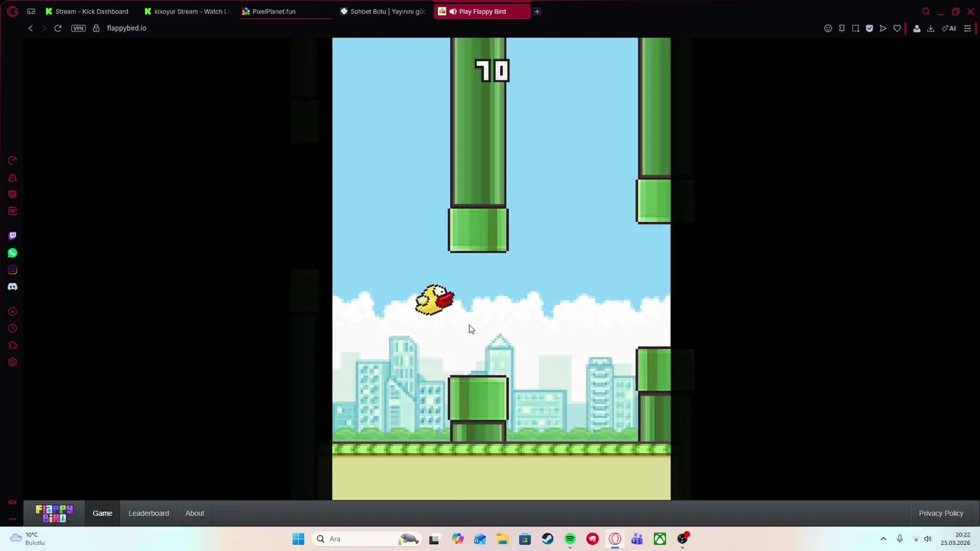980x551 pixels.
Task: Switch to Stream - Kick Dashboard tab
Action: tap(87, 11)
